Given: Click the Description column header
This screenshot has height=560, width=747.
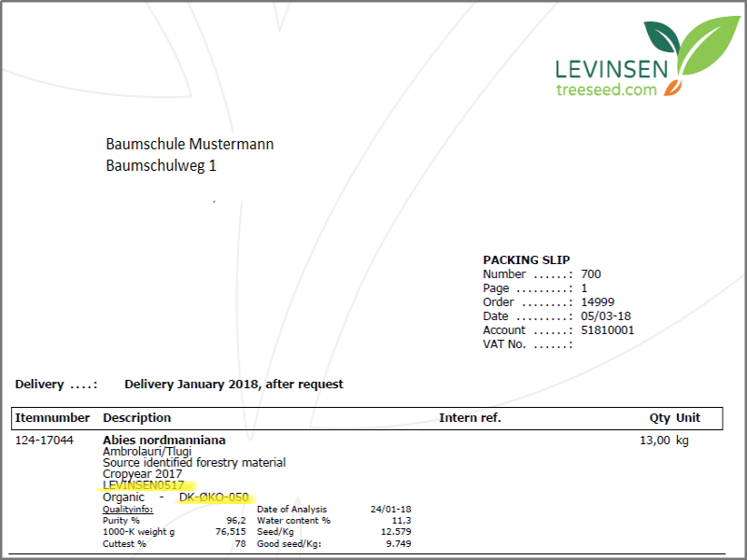Looking at the screenshot, I should point(136,418).
